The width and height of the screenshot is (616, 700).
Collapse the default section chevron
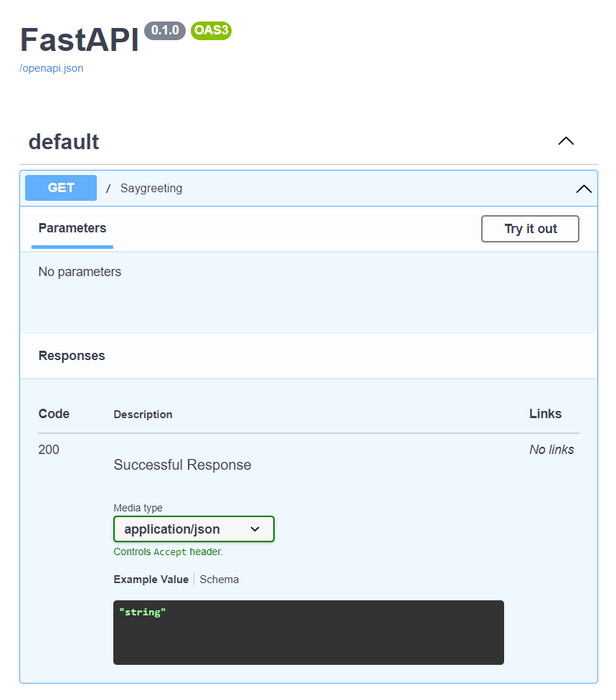pyautogui.click(x=566, y=141)
